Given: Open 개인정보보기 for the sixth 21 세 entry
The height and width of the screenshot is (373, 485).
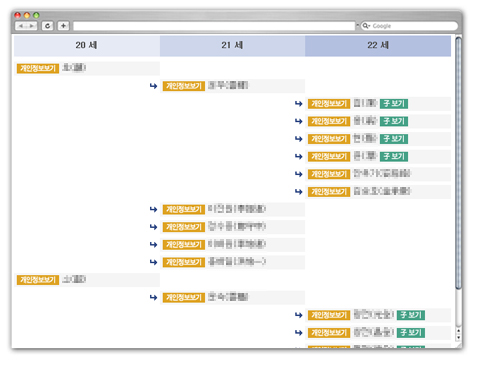Looking at the screenshot, I should click(184, 297).
